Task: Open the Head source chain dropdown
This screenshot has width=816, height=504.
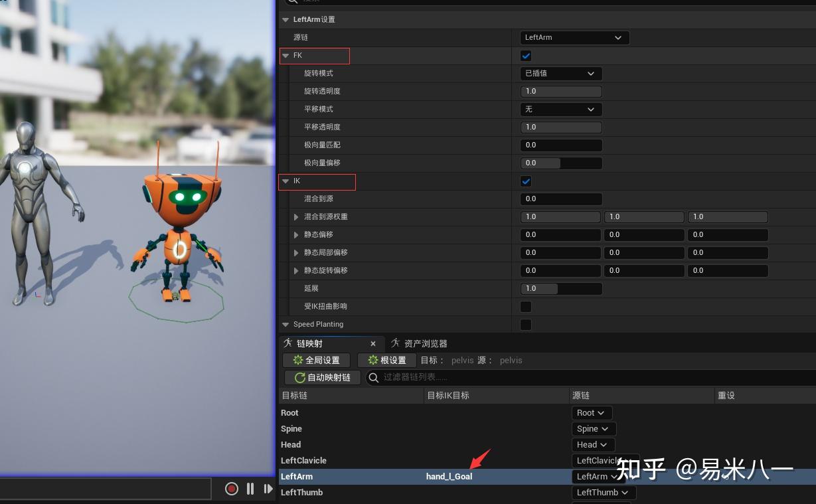Action: pyautogui.click(x=592, y=444)
